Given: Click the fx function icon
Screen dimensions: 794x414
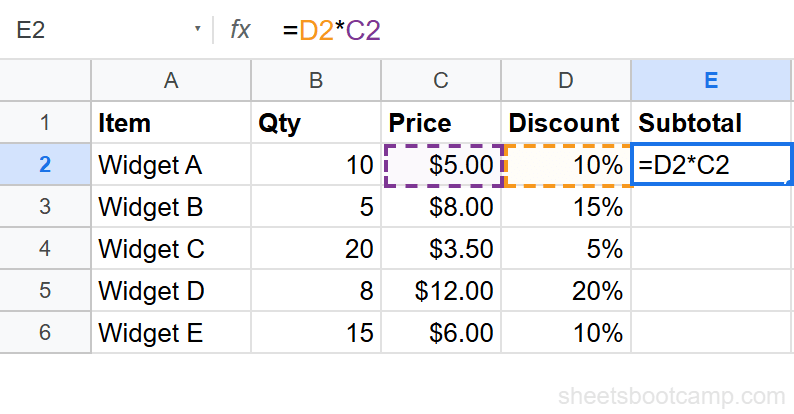Looking at the screenshot, I should pos(240,29).
